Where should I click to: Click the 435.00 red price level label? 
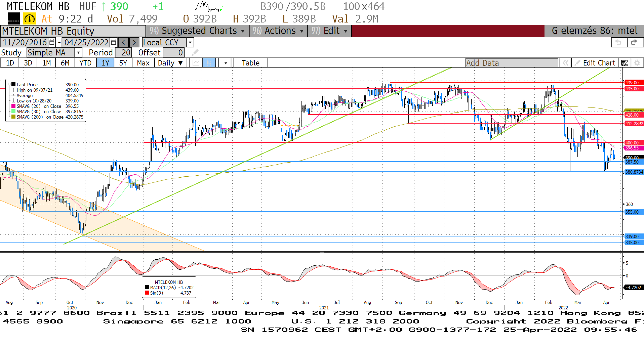click(633, 89)
